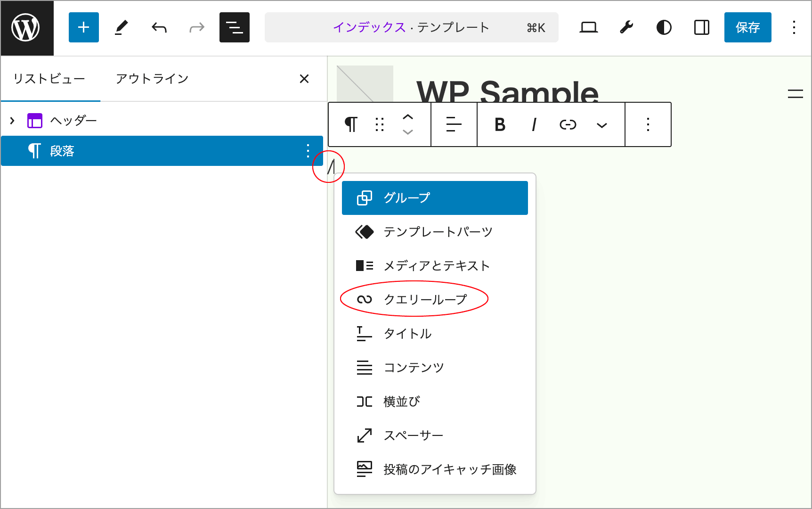Expand the ヘッダー tree item
The width and height of the screenshot is (812, 509).
pos(12,121)
